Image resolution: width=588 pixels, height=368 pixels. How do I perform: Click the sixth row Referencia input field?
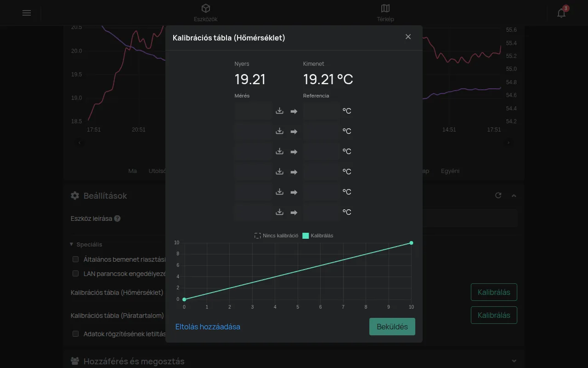pyautogui.click(x=321, y=212)
